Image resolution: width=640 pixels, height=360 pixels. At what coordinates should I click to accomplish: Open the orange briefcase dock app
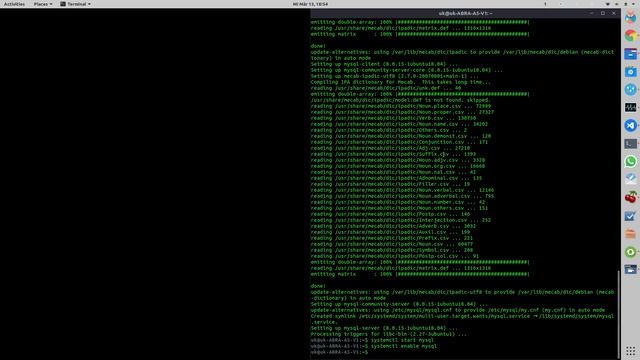pyautogui.click(x=630, y=233)
